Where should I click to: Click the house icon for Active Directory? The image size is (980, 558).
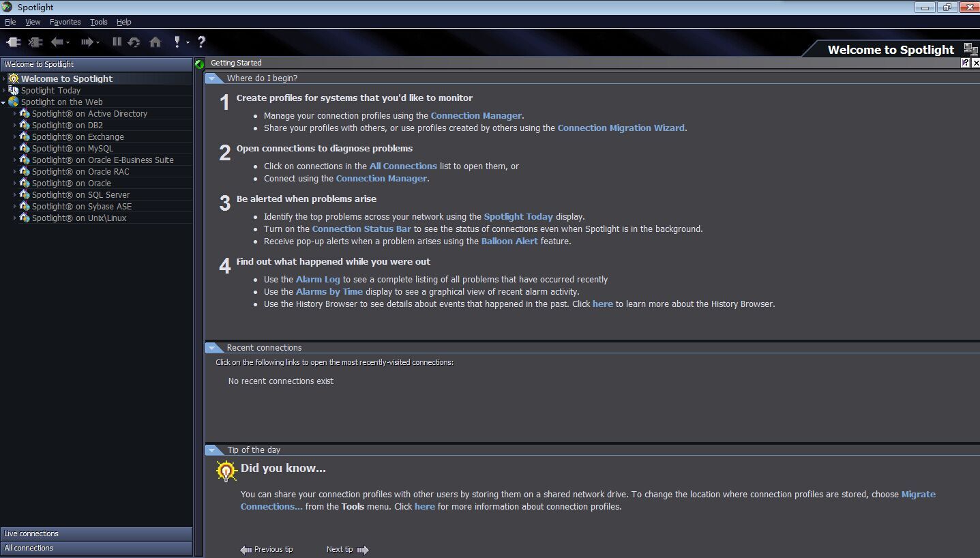[x=25, y=113]
